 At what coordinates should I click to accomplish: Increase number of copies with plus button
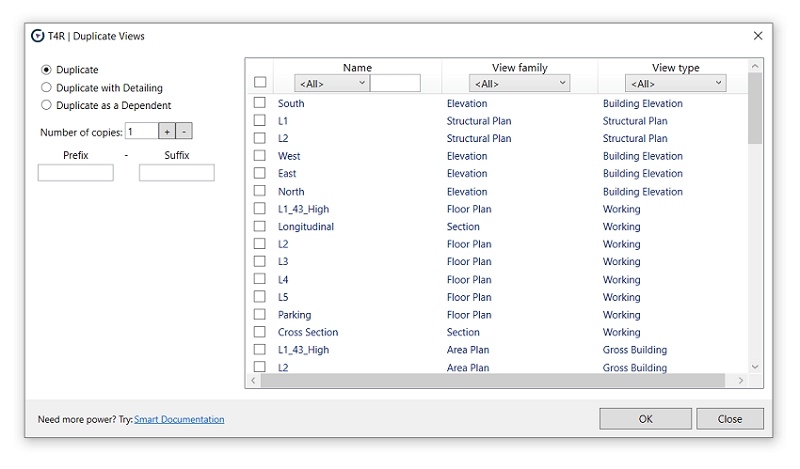pos(167,132)
